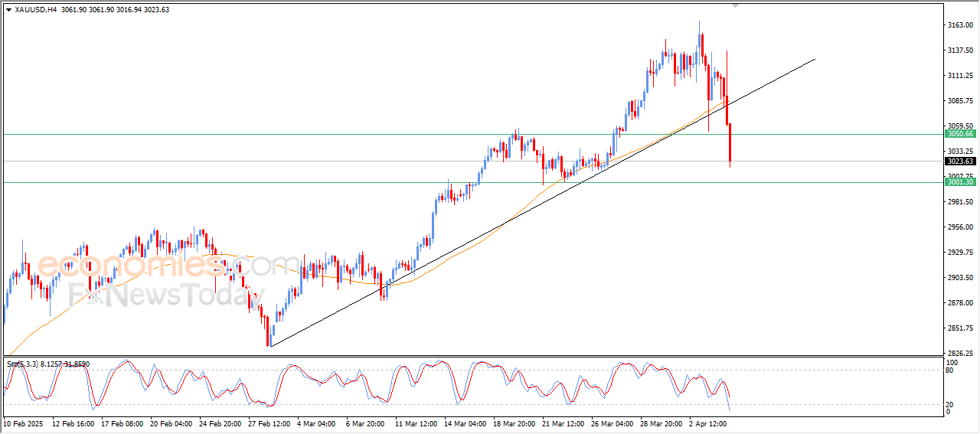The width and height of the screenshot is (980, 434).
Task: Click 2826.25 on the price axis
Action: [x=959, y=354]
